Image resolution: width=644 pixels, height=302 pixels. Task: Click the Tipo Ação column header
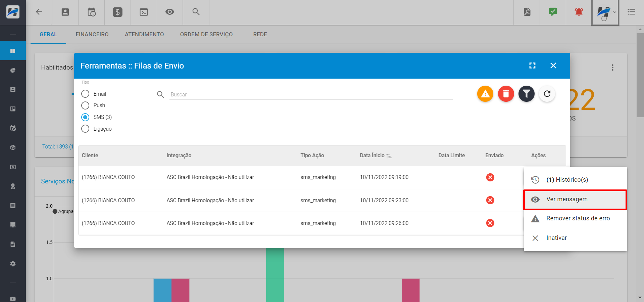click(312, 156)
